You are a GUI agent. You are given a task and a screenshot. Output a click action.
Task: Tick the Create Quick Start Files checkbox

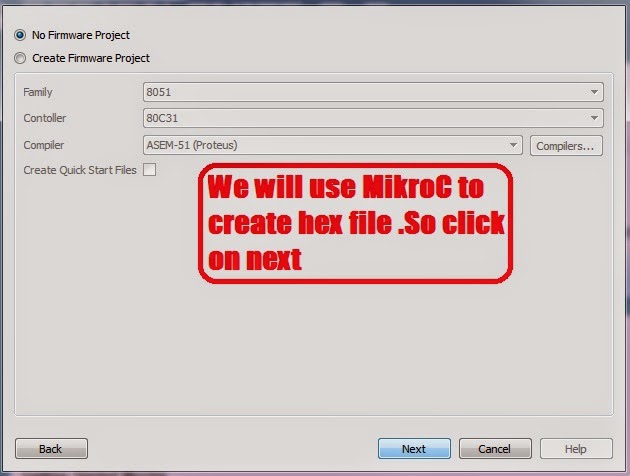click(x=149, y=170)
